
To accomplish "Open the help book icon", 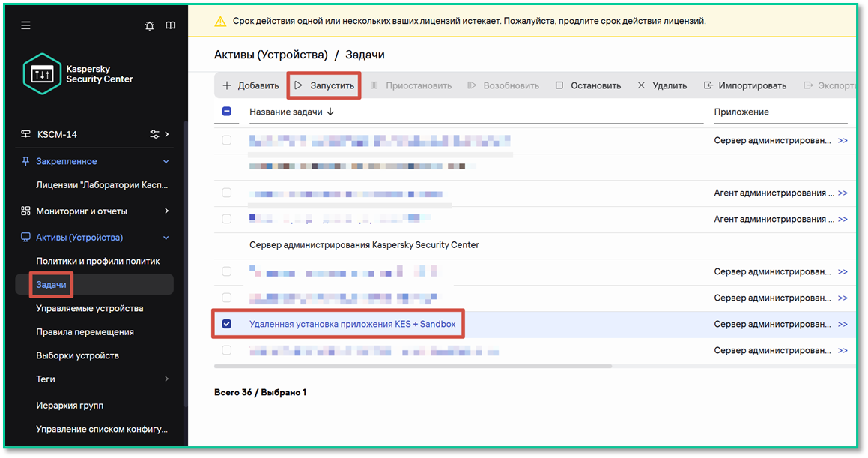I will [171, 25].
